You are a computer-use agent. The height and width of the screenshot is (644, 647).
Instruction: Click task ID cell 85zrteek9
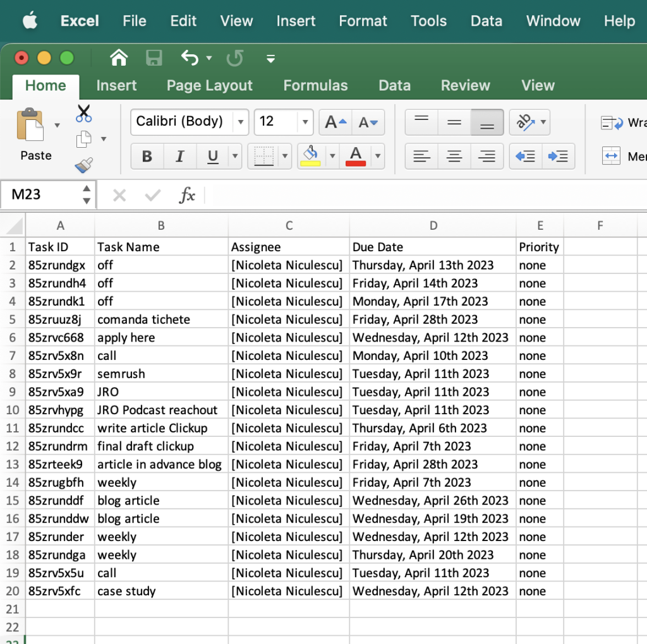[60, 464]
